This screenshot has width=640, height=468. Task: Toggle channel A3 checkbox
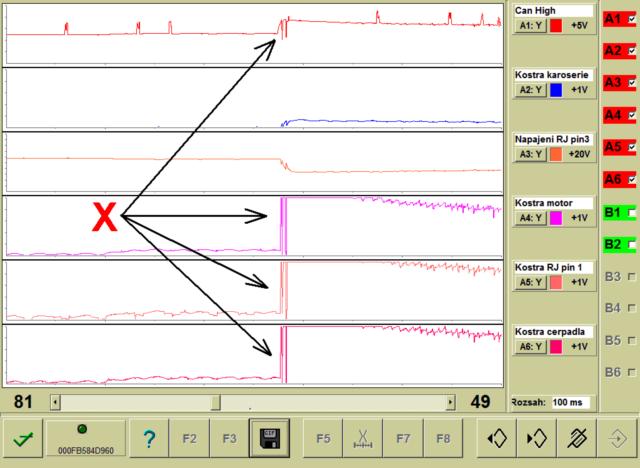coord(632,82)
